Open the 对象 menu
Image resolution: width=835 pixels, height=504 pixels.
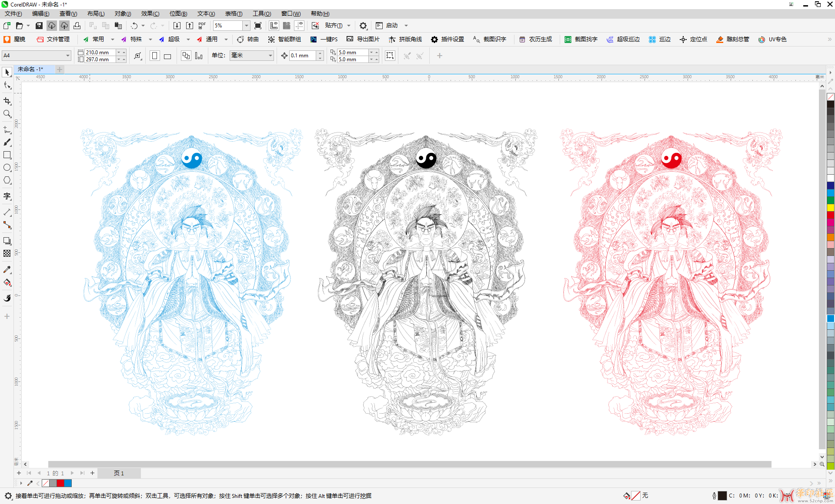tap(123, 13)
